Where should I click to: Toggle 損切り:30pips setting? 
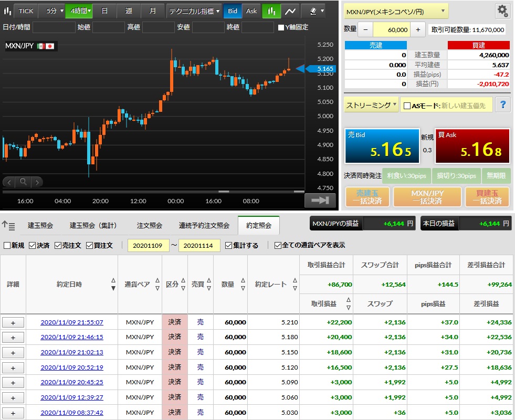[x=456, y=176]
